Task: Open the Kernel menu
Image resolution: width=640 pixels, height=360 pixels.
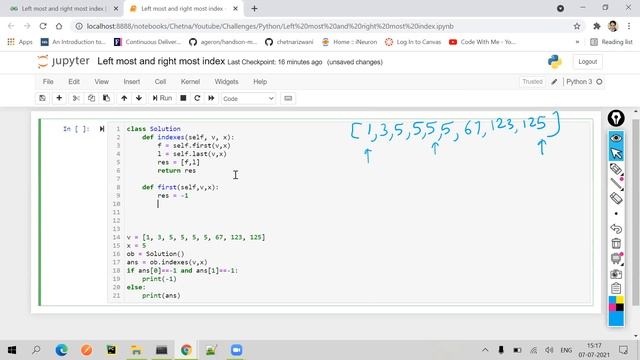Action: (x=190, y=82)
